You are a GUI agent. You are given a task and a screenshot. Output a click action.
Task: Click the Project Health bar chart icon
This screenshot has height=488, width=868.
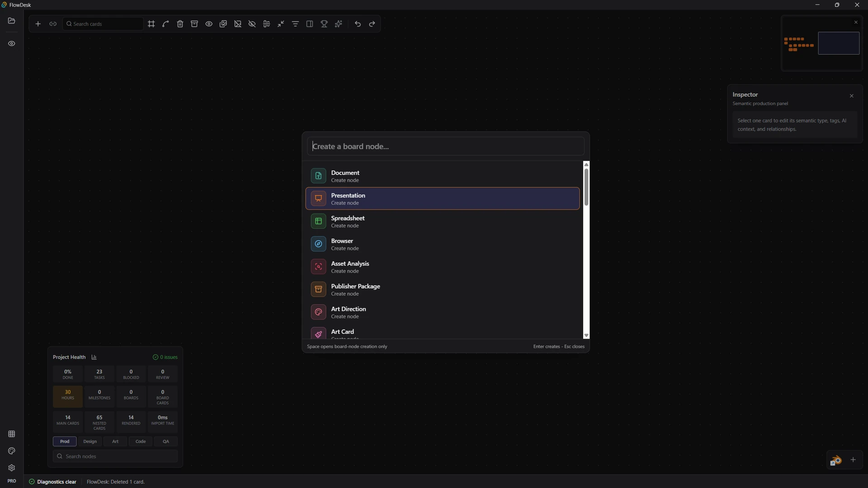pos(94,357)
